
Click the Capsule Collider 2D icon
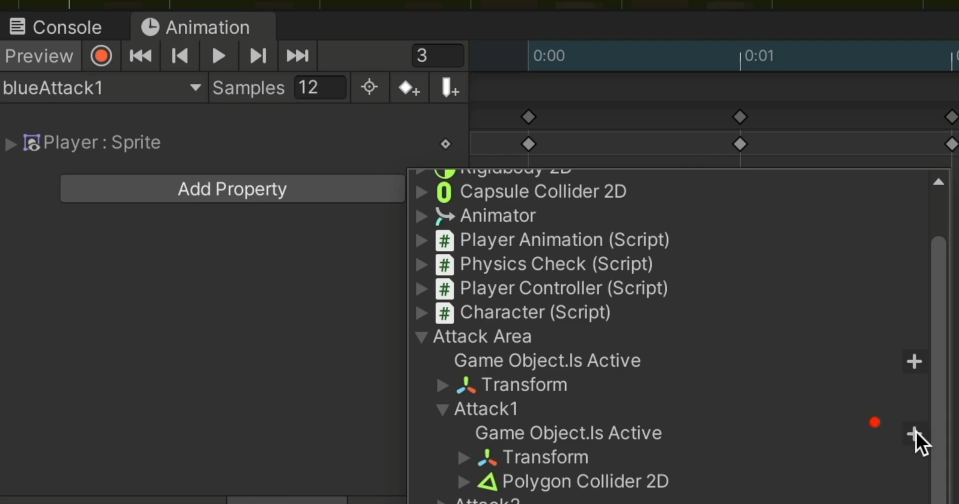pyautogui.click(x=444, y=192)
